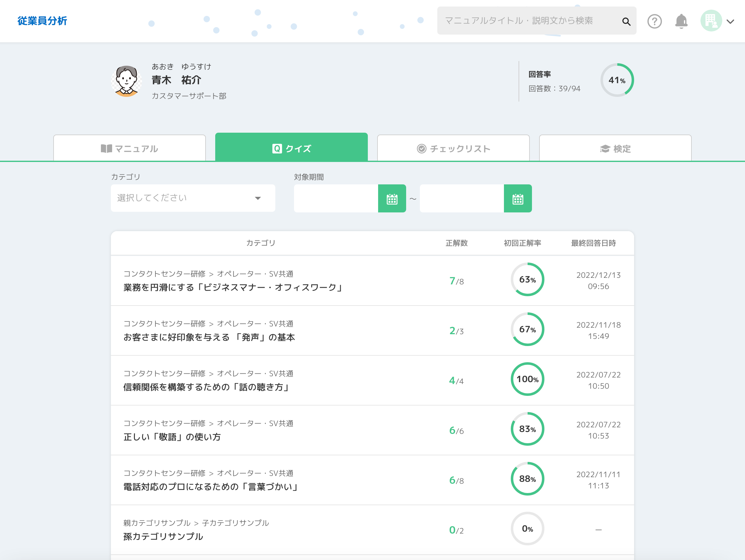Click the search magnifier icon
This screenshot has width=745, height=560.
(626, 21)
